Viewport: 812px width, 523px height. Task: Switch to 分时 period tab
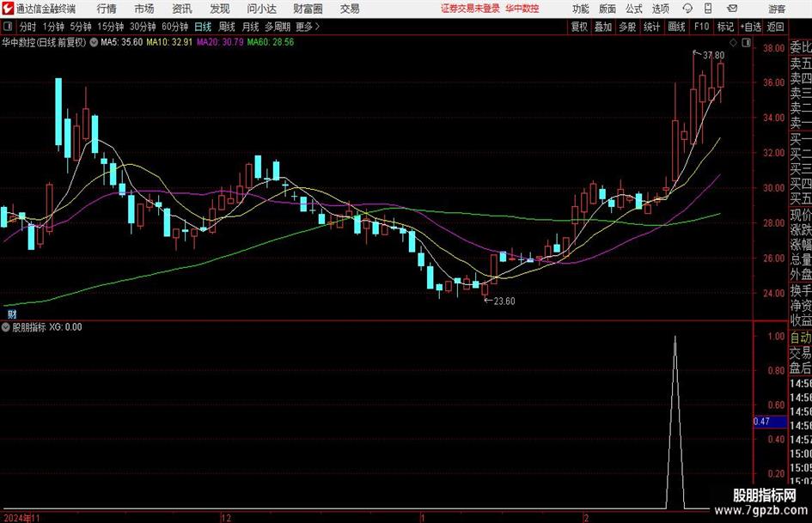[28, 27]
